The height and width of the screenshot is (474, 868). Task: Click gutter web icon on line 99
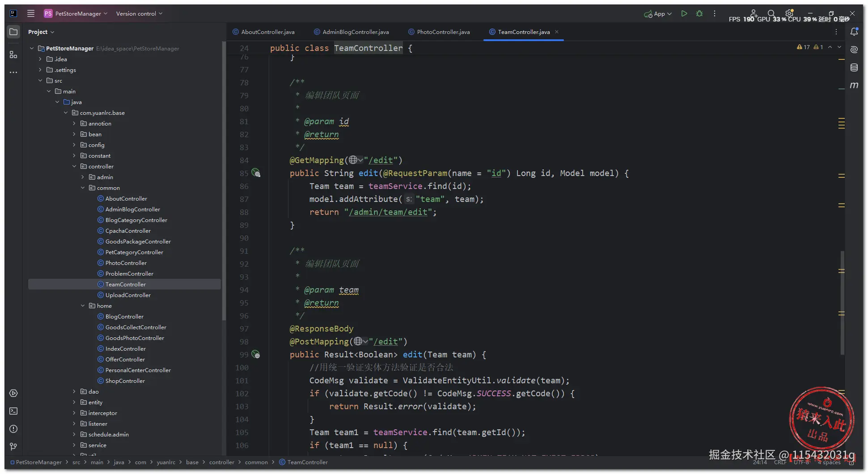point(256,354)
